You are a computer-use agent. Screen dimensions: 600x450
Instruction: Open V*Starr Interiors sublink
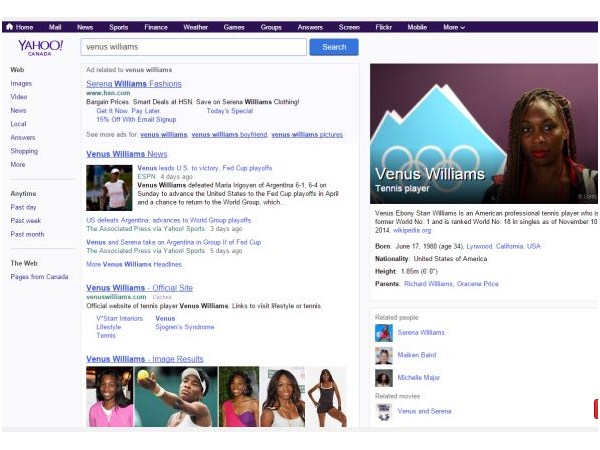click(119, 318)
